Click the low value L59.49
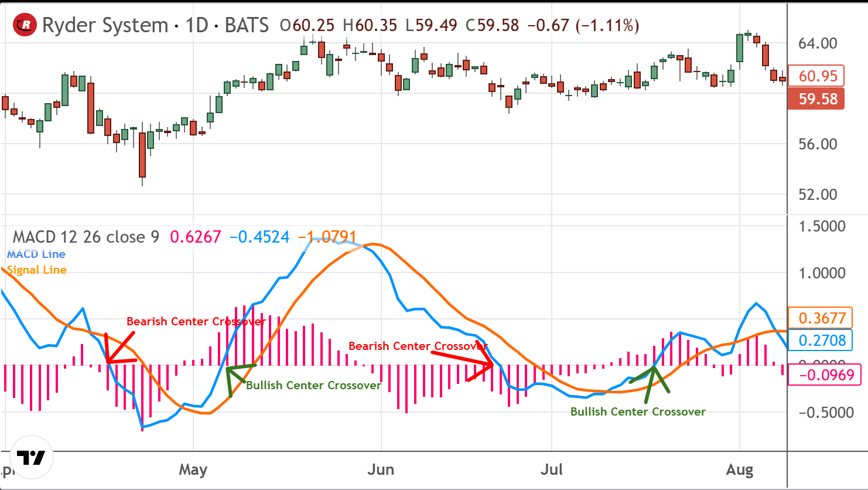The image size is (868, 490). (431, 25)
